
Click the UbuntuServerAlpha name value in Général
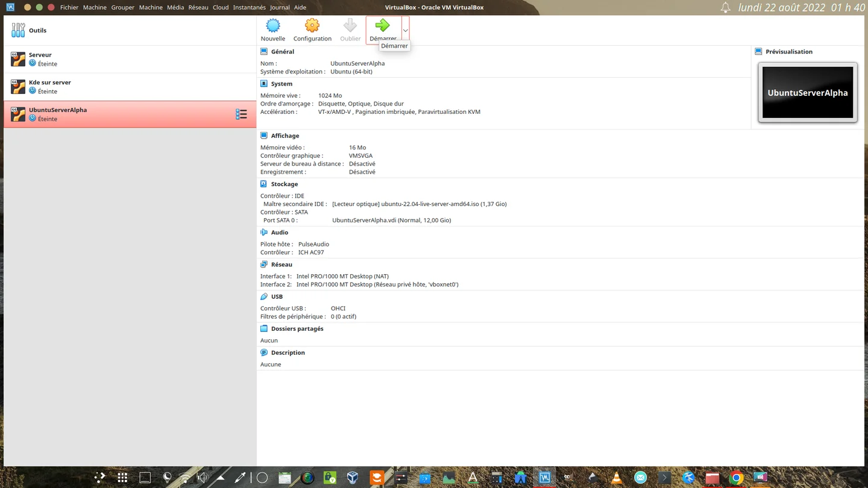click(x=357, y=63)
